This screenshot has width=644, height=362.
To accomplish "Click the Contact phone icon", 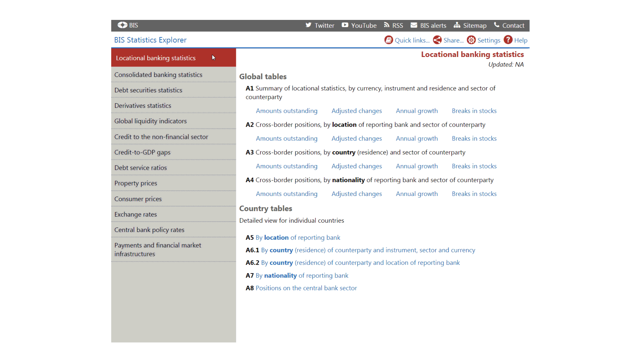I will (496, 25).
